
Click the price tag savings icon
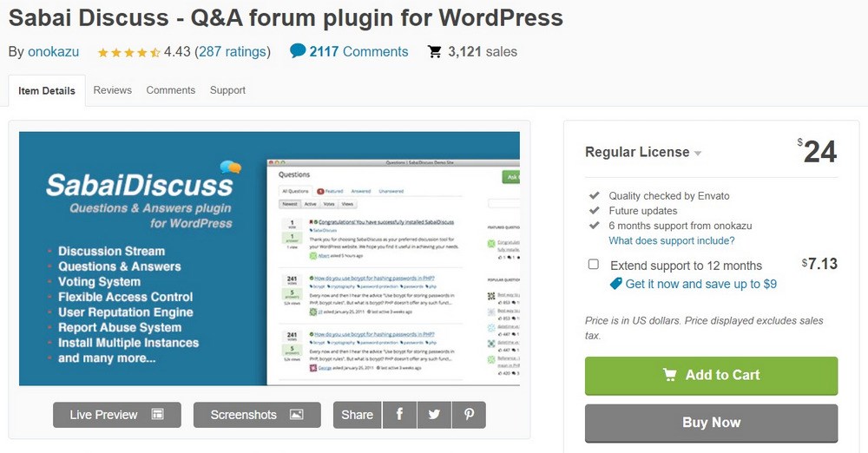tap(615, 284)
